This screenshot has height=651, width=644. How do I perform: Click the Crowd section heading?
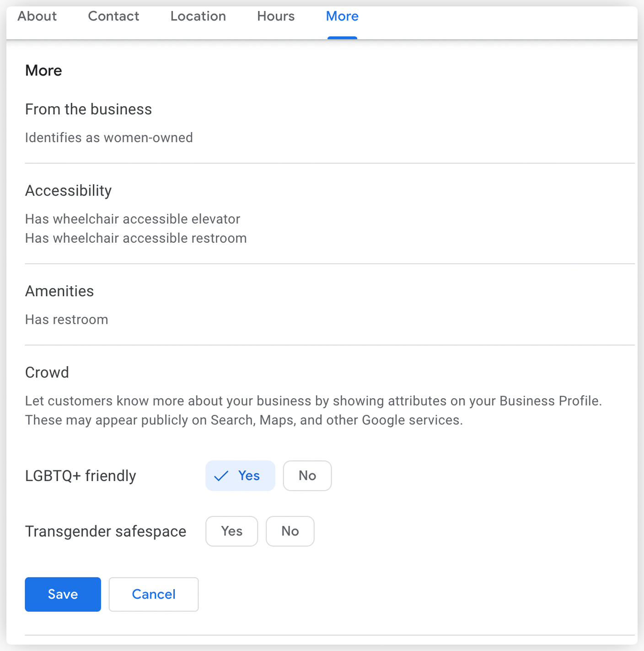(x=47, y=373)
